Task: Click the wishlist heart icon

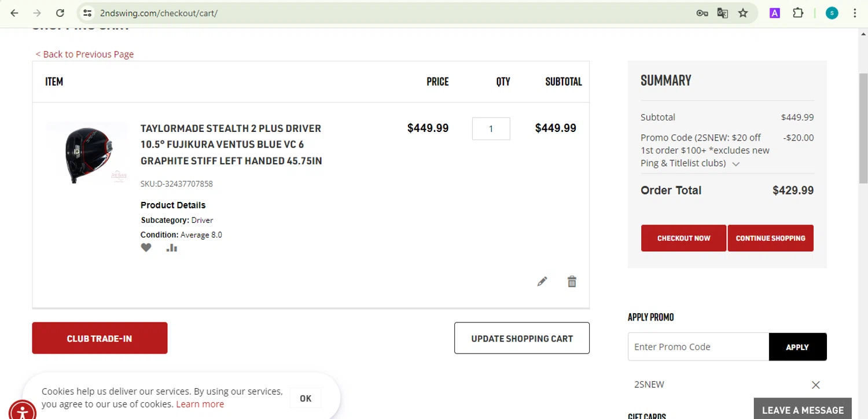Action: [146, 248]
